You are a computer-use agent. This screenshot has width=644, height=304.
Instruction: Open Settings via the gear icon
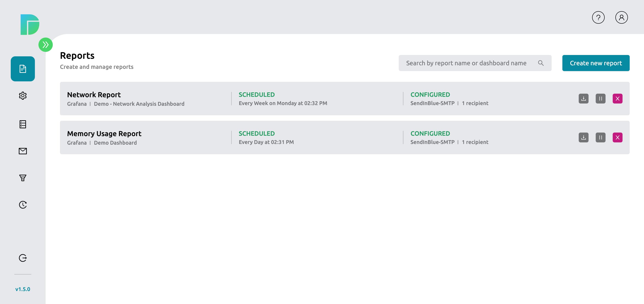pyautogui.click(x=23, y=96)
